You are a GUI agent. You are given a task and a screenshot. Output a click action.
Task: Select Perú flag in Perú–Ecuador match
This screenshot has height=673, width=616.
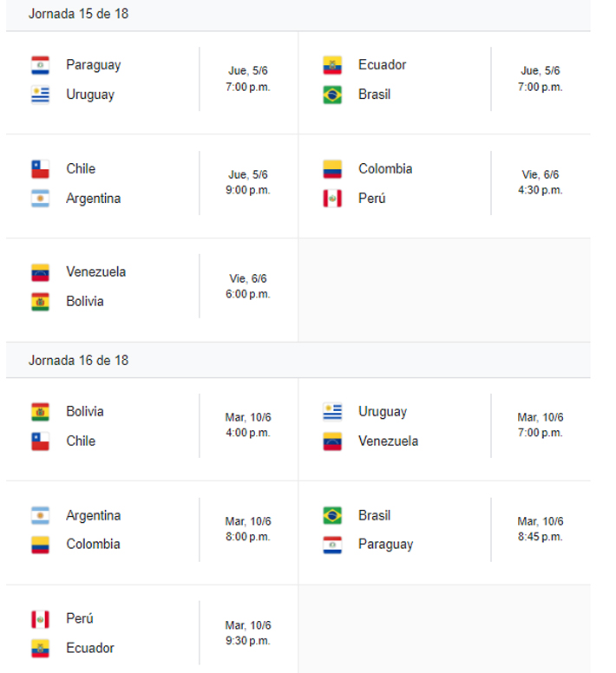40,619
